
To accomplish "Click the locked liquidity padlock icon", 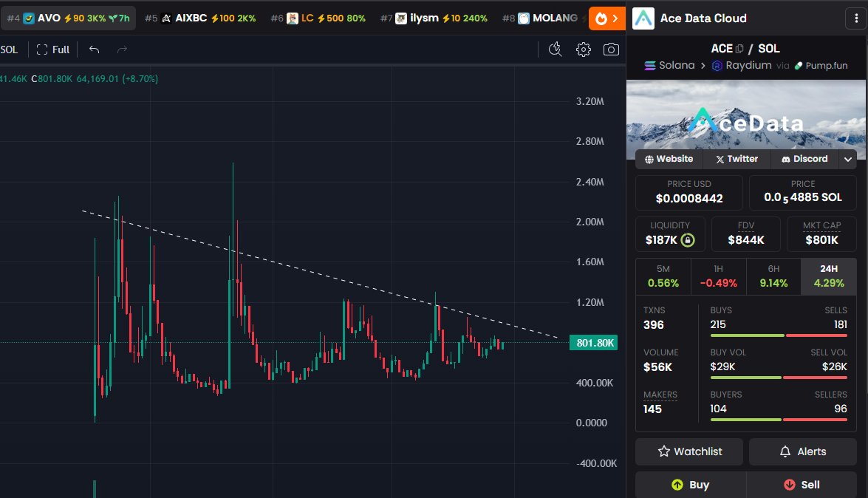I will click(x=688, y=240).
